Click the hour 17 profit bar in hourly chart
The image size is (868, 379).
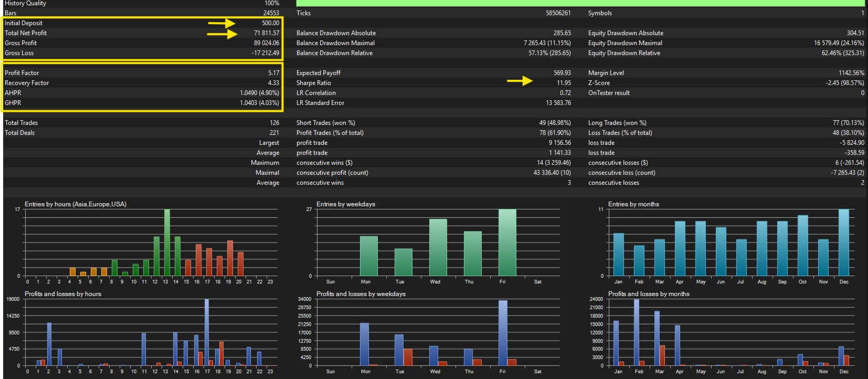pos(207,332)
